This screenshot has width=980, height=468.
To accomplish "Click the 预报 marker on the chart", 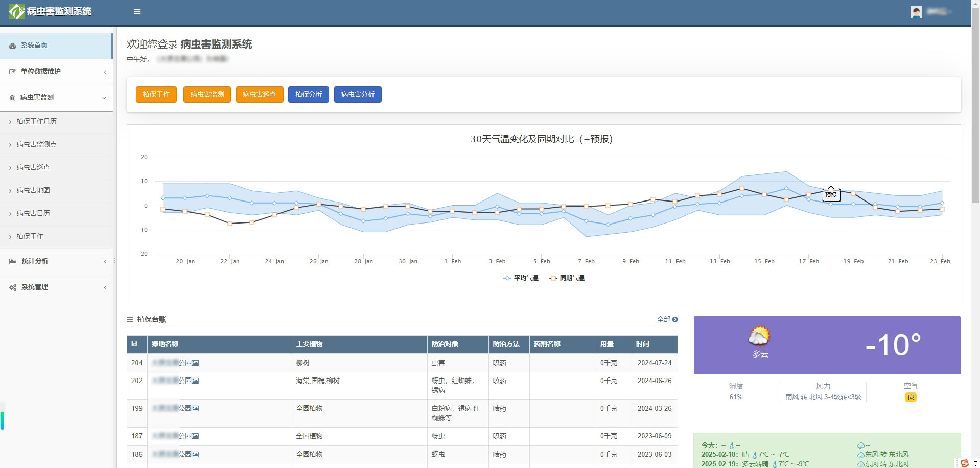I will pyautogui.click(x=831, y=194).
